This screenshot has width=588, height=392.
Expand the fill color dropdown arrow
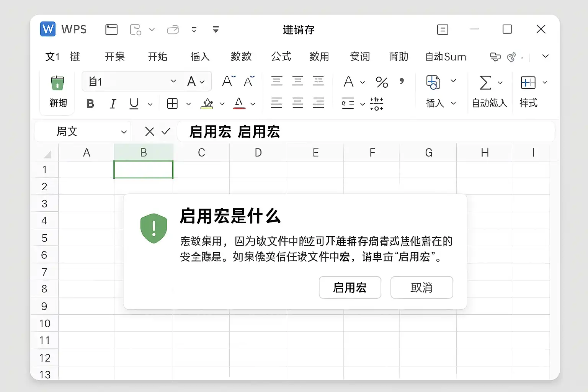222,104
